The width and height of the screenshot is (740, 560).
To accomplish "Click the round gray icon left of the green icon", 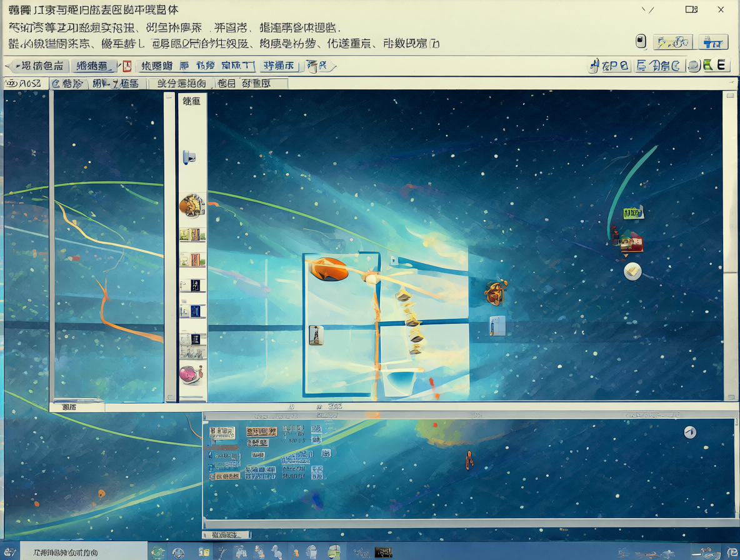I will (x=693, y=66).
